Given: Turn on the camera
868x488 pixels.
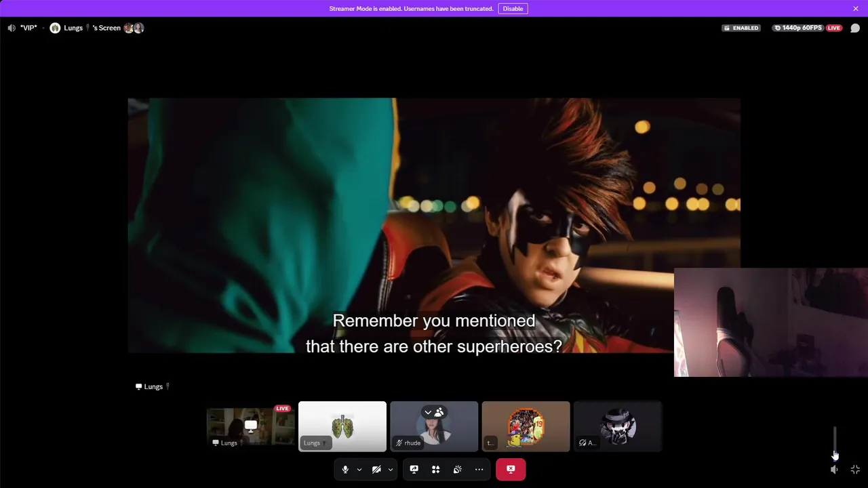Looking at the screenshot, I should pyautogui.click(x=376, y=469).
